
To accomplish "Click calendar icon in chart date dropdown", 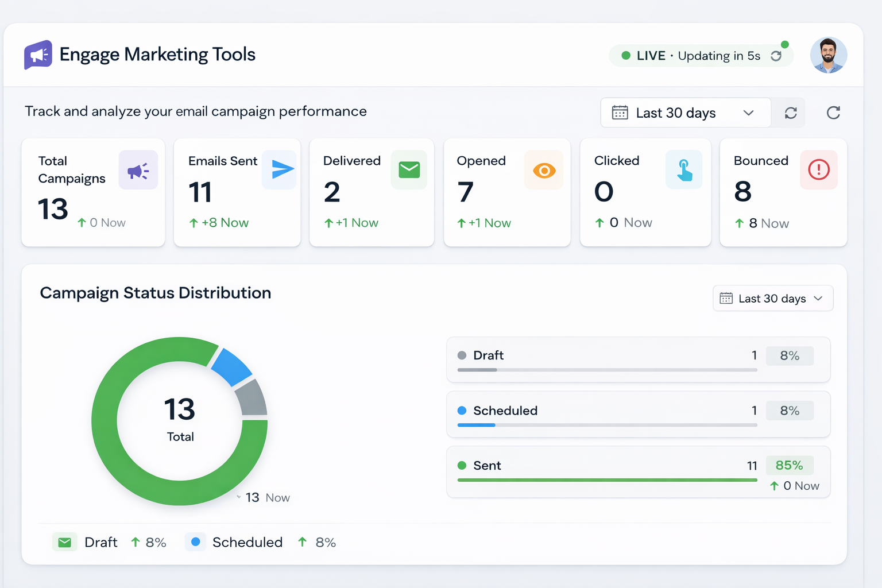I will (x=726, y=298).
